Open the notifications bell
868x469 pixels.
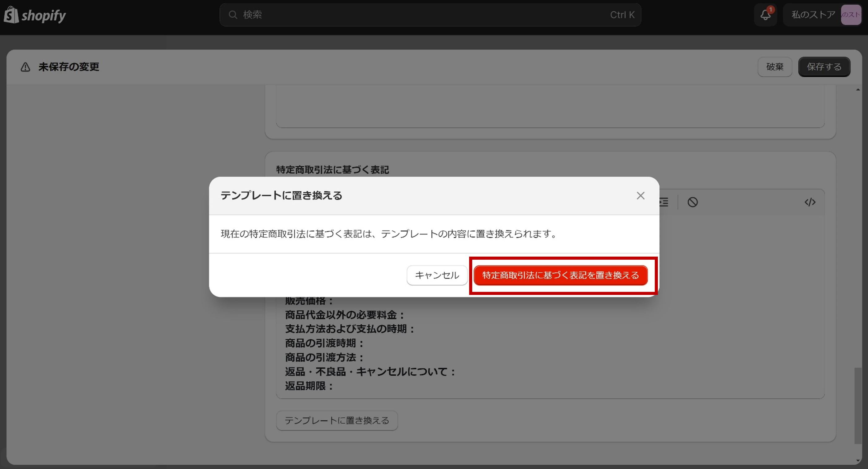[x=766, y=15]
